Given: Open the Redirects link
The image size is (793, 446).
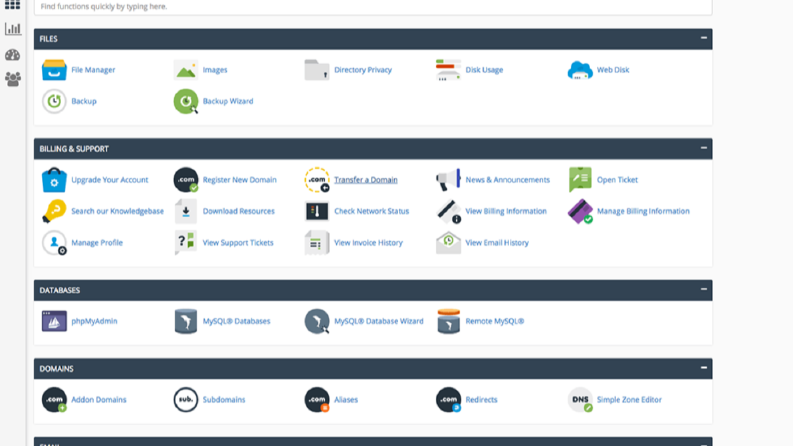Looking at the screenshot, I should tap(481, 399).
